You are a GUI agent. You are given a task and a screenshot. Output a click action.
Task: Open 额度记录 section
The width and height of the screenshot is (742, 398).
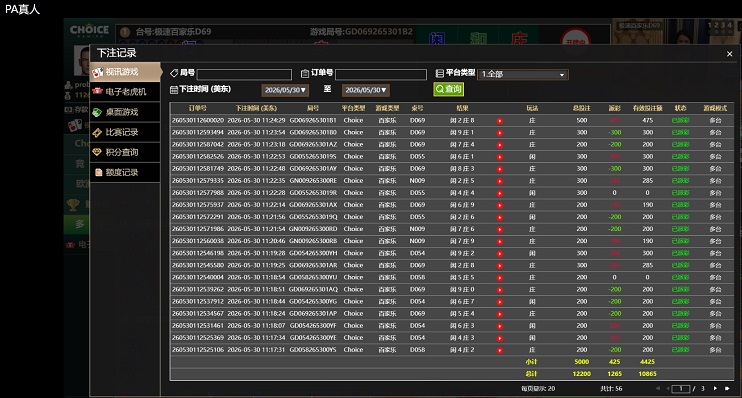tap(125, 172)
